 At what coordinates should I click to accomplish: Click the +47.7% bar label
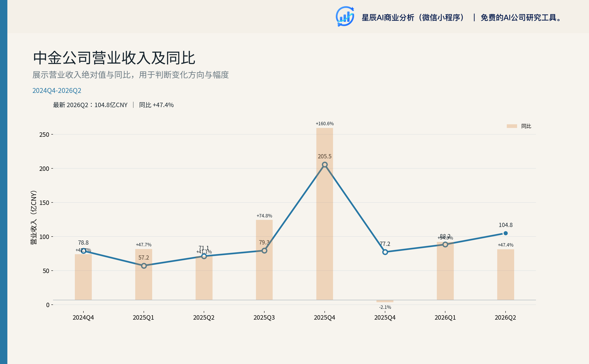point(144,245)
